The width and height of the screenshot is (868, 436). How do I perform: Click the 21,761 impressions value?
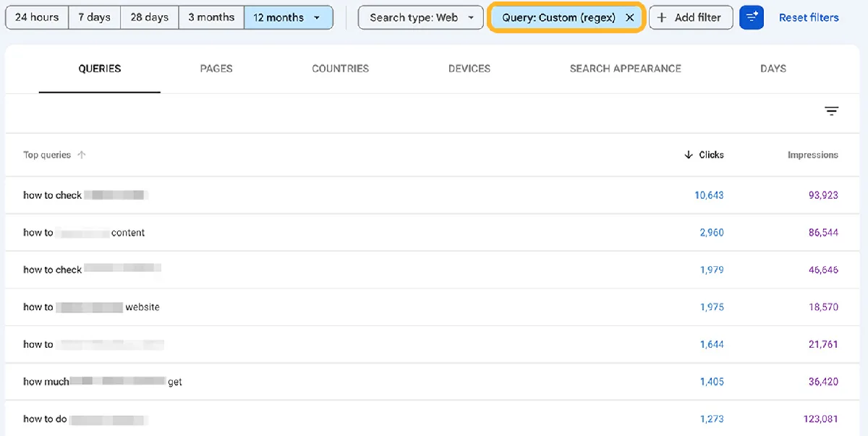pyautogui.click(x=823, y=344)
